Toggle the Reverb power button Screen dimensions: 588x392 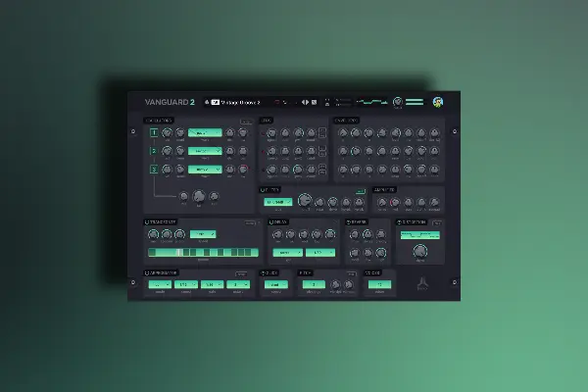pos(348,222)
